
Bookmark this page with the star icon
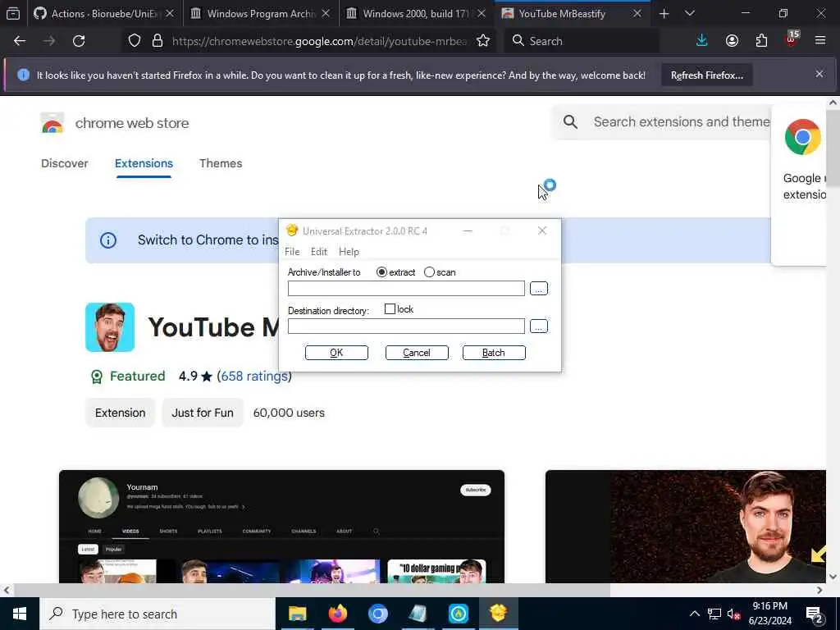[x=482, y=41]
